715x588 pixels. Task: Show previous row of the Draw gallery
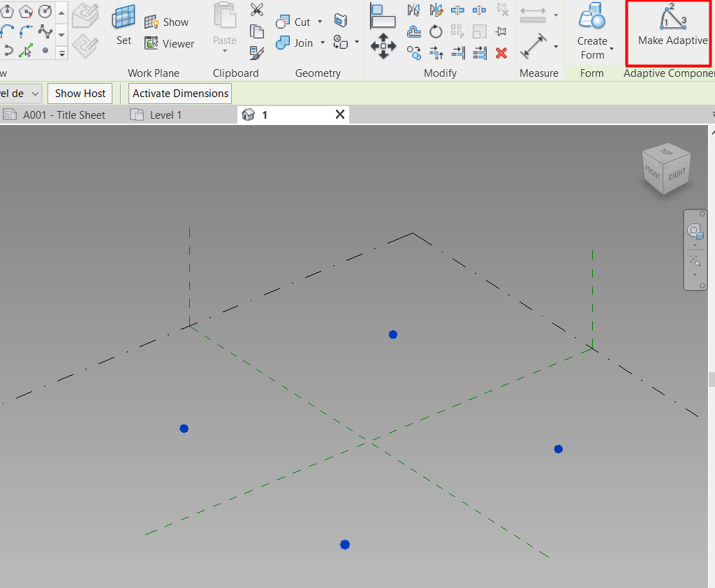coord(61,13)
